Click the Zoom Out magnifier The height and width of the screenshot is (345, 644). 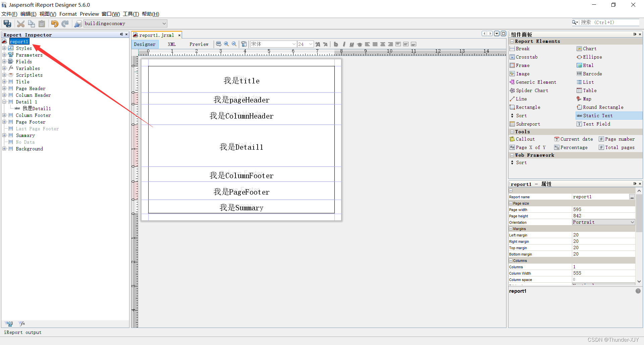coord(234,44)
